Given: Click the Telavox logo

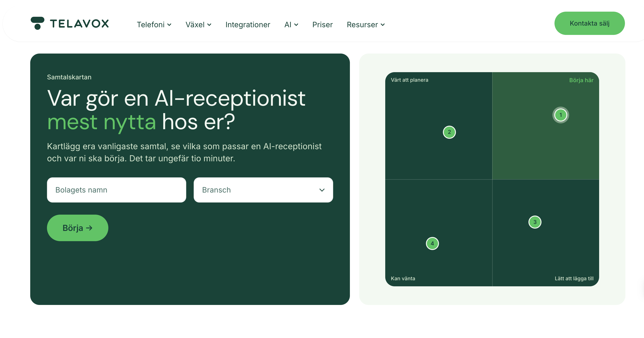Looking at the screenshot, I should pos(70,23).
